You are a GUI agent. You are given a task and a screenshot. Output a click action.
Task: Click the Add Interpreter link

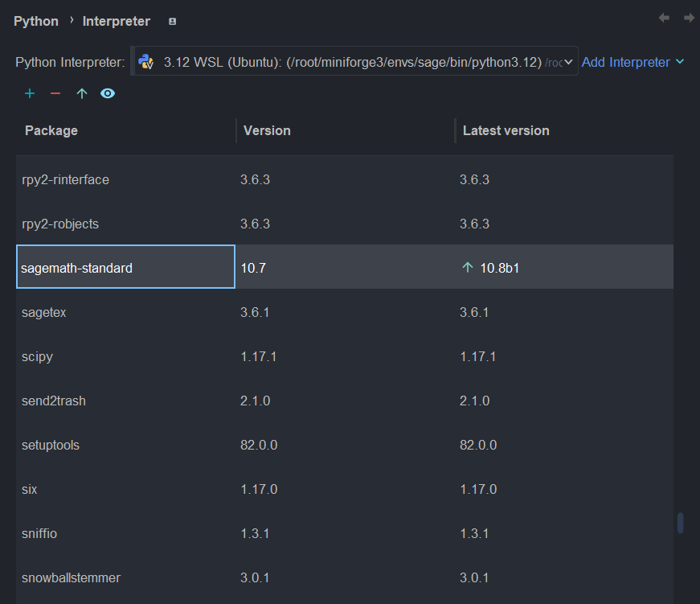(x=628, y=61)
